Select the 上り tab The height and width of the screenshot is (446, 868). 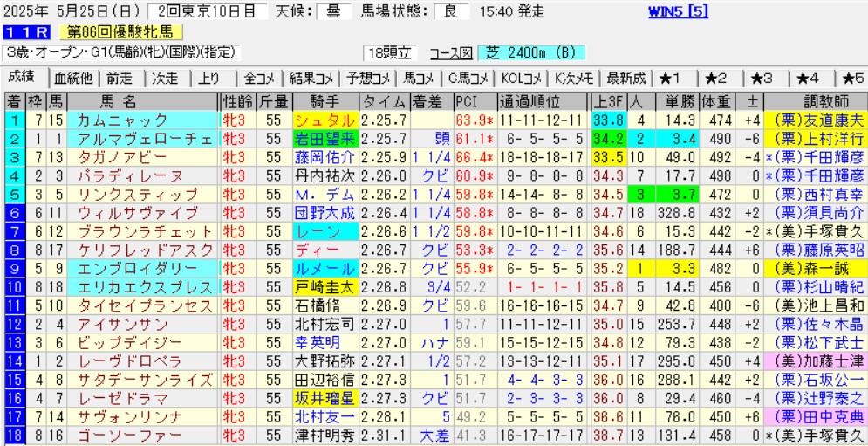tap(209, 78)
